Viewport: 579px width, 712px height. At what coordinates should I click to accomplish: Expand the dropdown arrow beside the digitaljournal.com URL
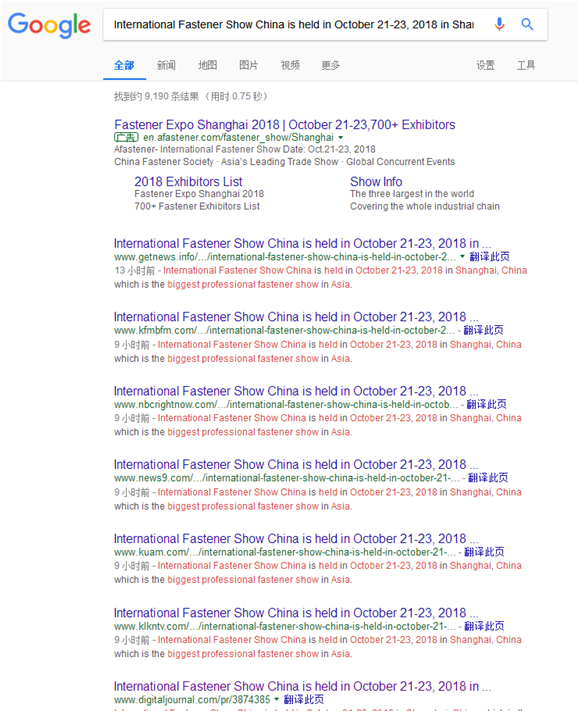[x=277, y=699]
